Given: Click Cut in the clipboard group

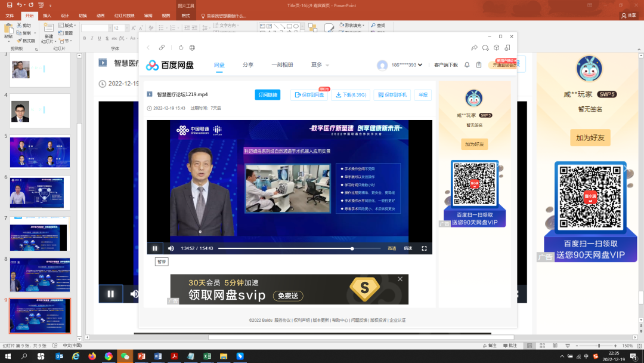Looking at the screenshot, I should [x=24, y=26].
